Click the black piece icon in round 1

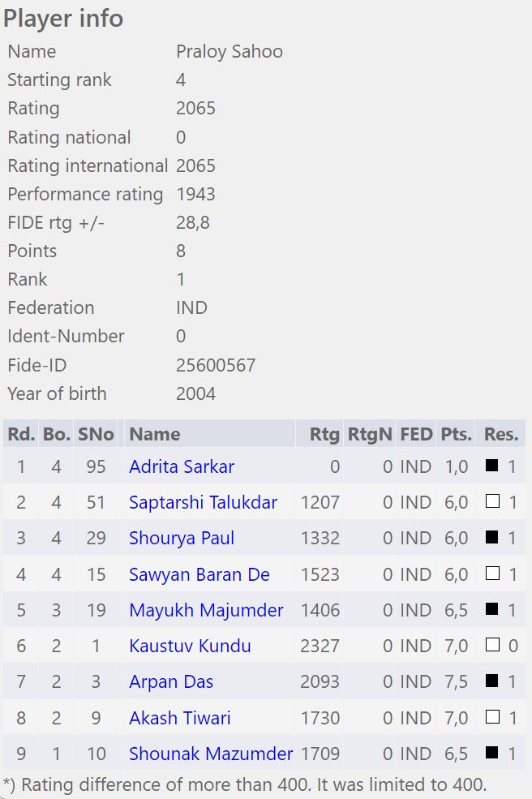(x=492, y=466)
